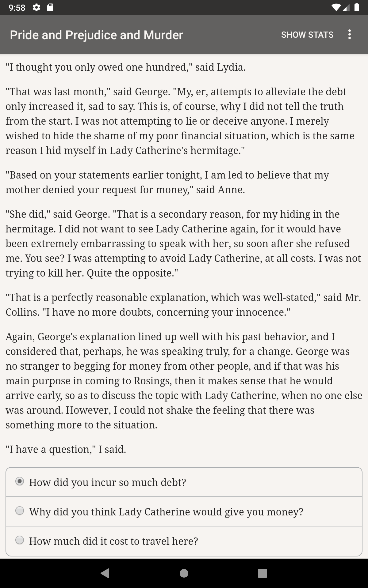This screenshot has width=368, height=588.
Task: Tap the 'How much did it cost to travel here?' option text
Action: [113, 541]
